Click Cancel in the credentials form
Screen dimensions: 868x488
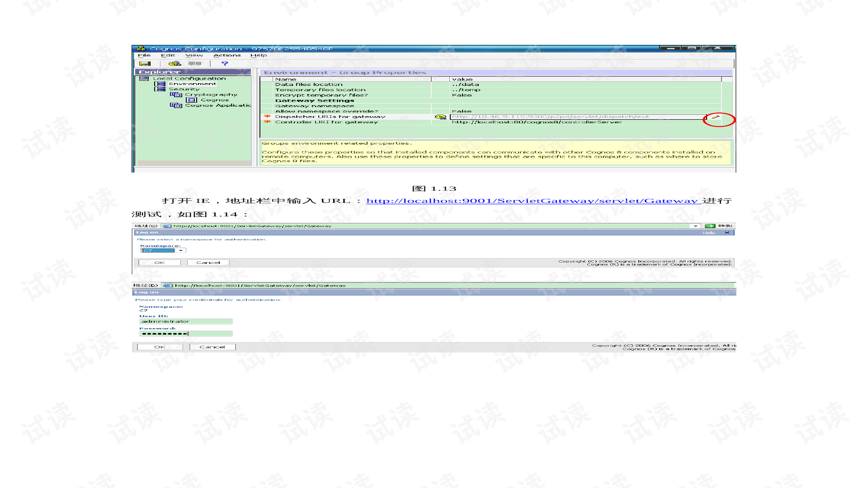point(212,347)
